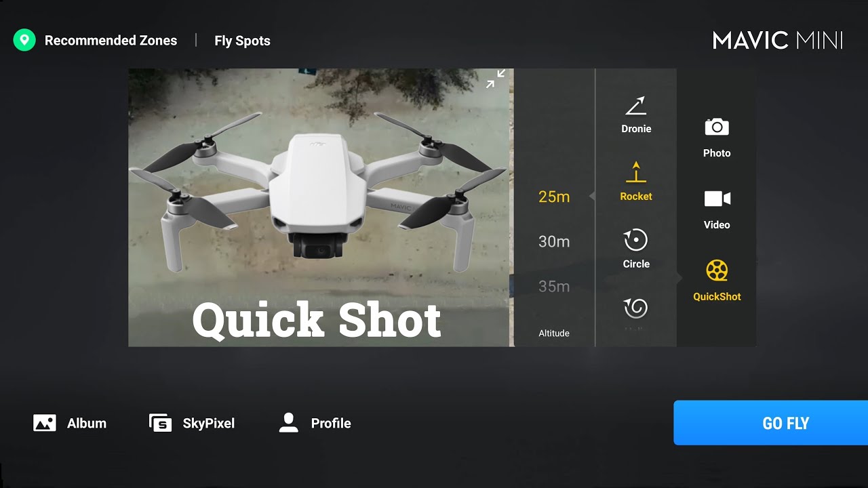
Task: Click the Video label text
Action: (717, 224)
